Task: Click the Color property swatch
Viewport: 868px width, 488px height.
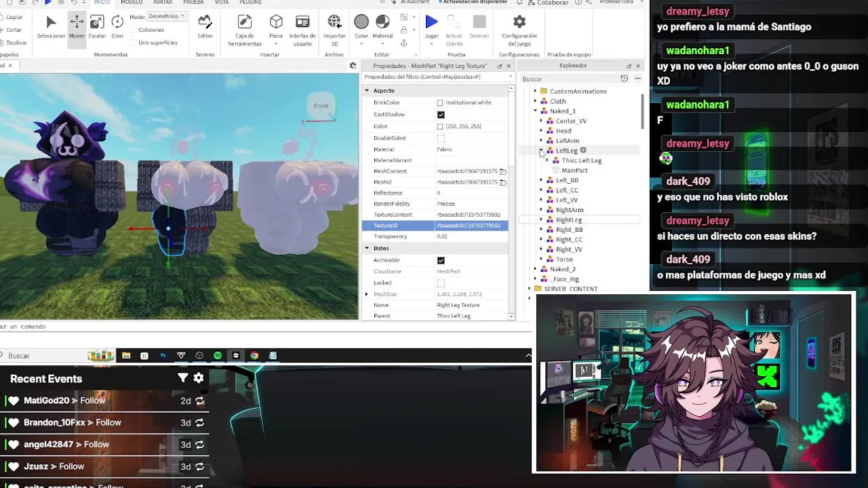Action: coord(440,127)
